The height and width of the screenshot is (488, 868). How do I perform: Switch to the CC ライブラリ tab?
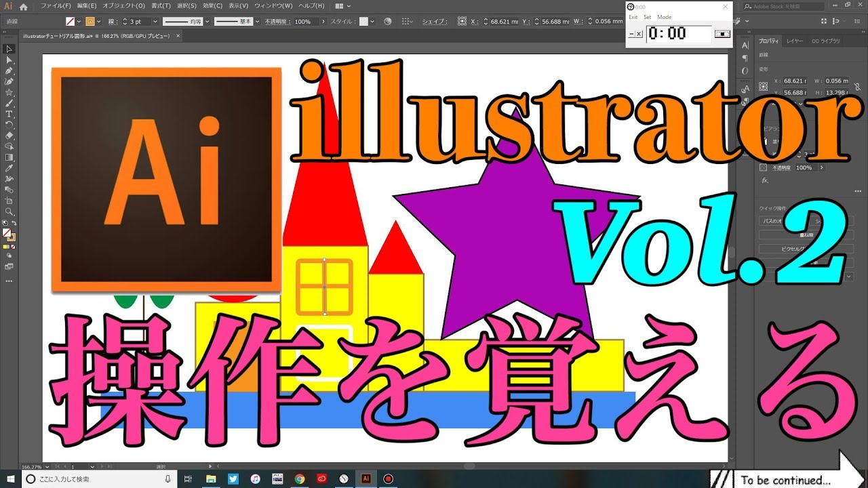825,41
